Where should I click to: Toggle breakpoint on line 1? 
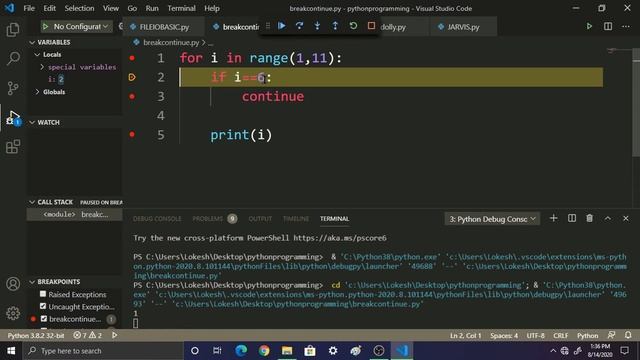(132, 58)
